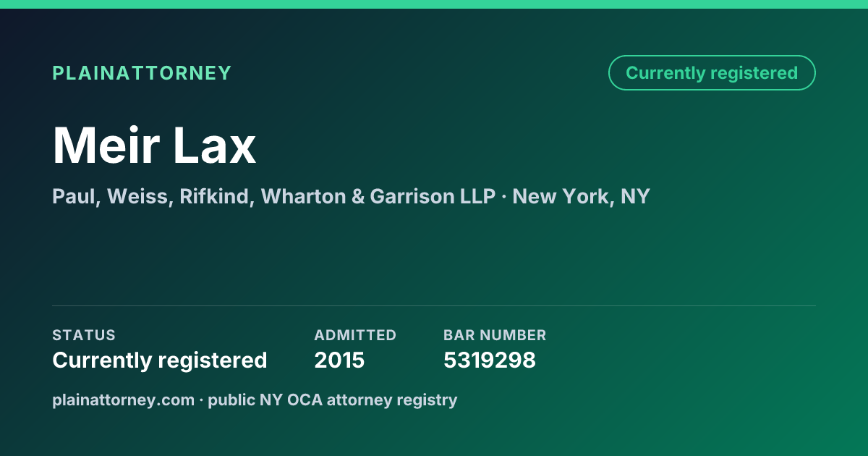Image resolution: width=868 pixels, height=456 pixels.
Task: Click the bold Currently registered status value
Action: pos(160,360)
